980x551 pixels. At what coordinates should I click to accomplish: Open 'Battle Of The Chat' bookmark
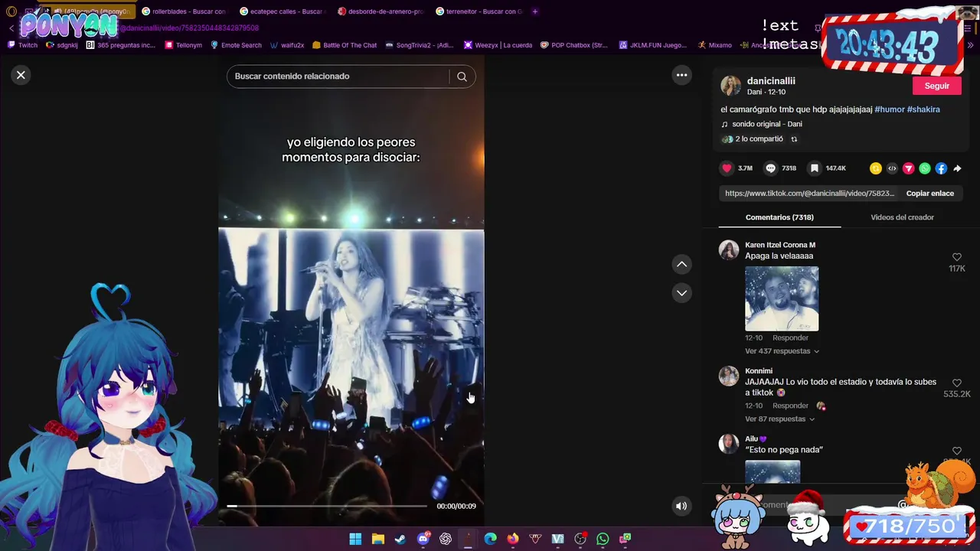click(344, 45)
